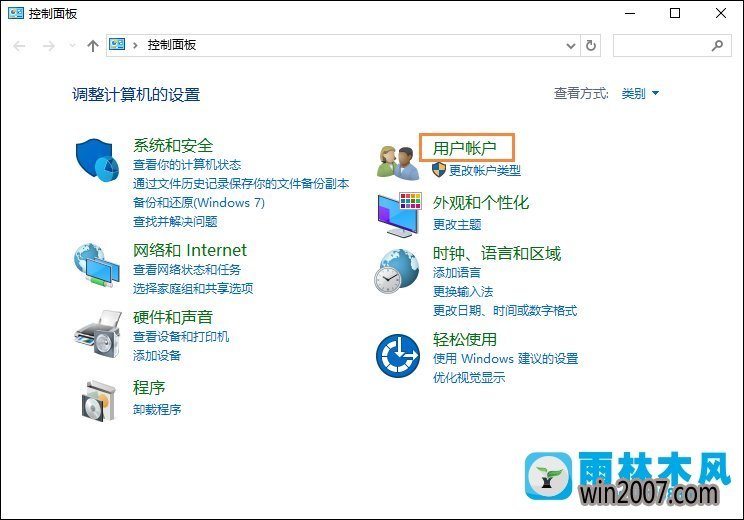Open 轻松使用 category
This screenshot has height=520, width=744.
465,339
